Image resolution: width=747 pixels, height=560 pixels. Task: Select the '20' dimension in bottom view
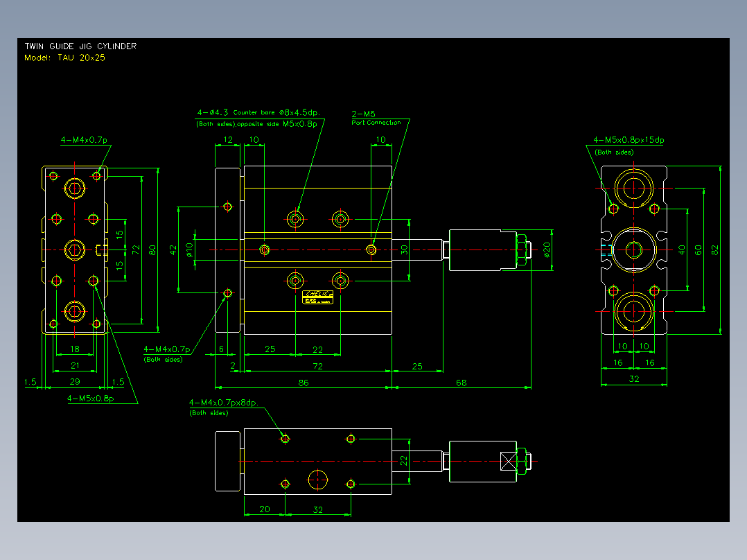point(265,509)
